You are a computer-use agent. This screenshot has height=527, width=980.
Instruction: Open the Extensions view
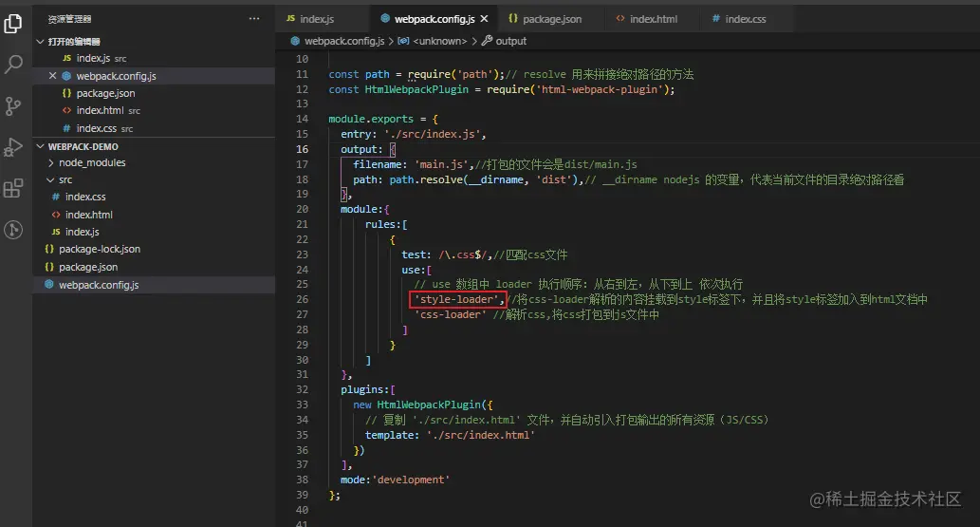13,188
